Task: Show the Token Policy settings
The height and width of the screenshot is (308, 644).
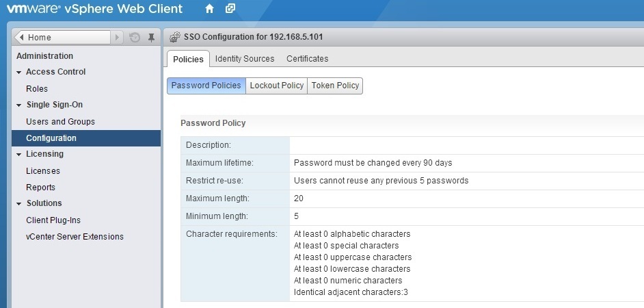Action: pyautogui.click(x=335, y=86)
